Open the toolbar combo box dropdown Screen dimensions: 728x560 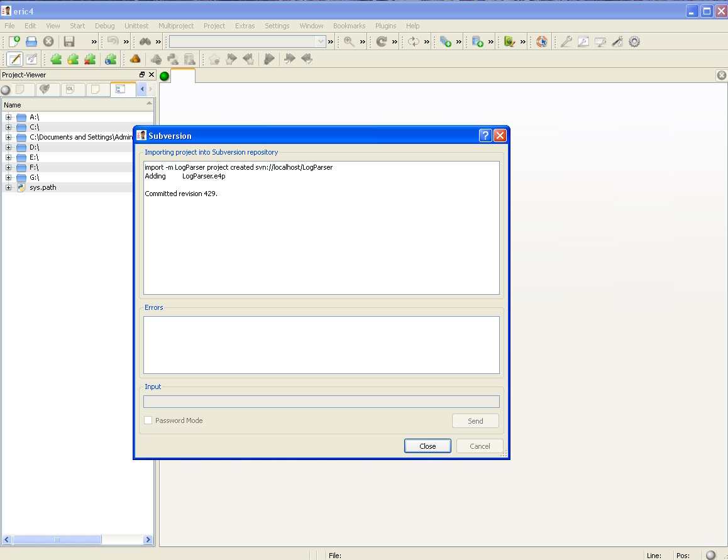[x=321, y=41]
